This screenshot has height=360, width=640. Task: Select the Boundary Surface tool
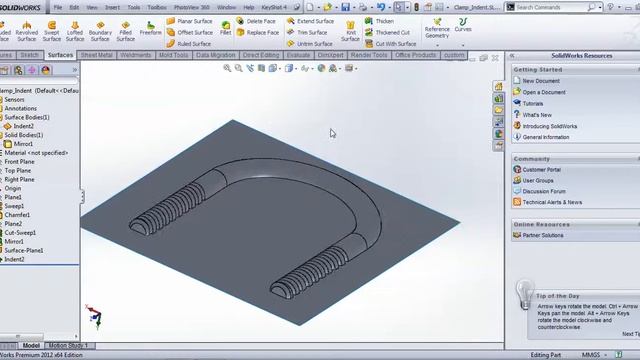[x=100, y=31]
